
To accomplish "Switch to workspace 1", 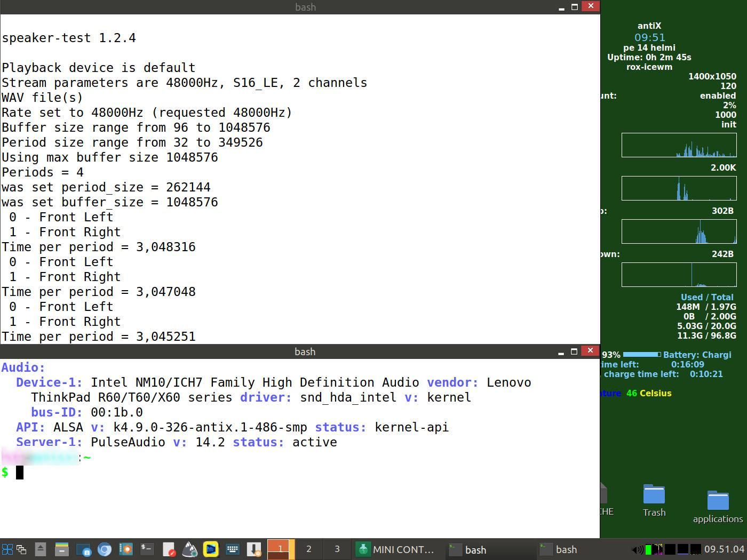I will coord(280,549).
